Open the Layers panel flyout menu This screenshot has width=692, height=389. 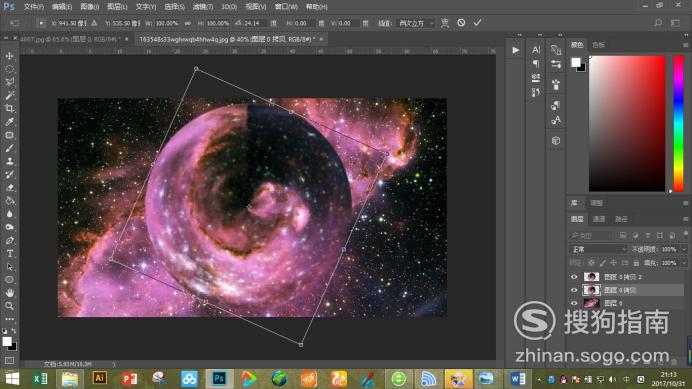point(685,219)
